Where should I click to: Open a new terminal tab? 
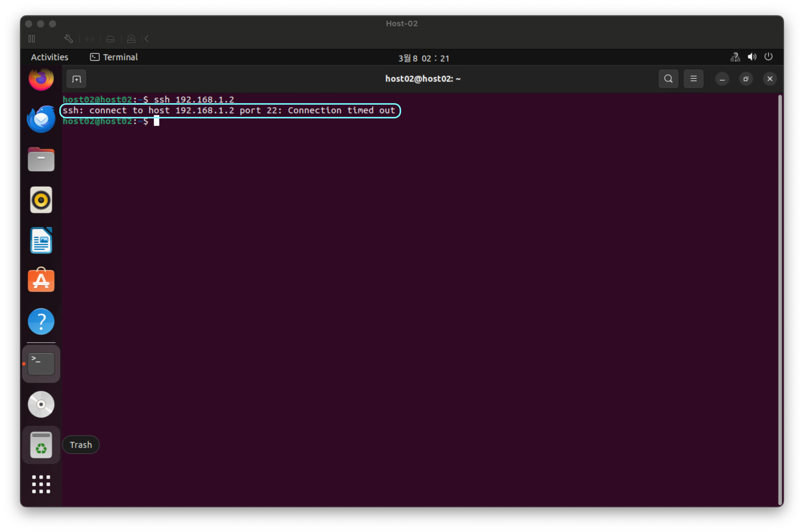[76, 79]
